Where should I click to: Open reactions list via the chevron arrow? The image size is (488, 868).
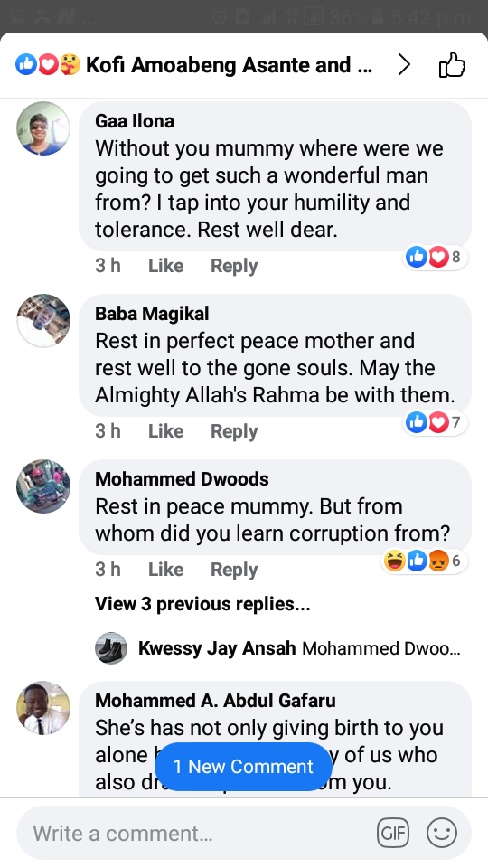405,65
